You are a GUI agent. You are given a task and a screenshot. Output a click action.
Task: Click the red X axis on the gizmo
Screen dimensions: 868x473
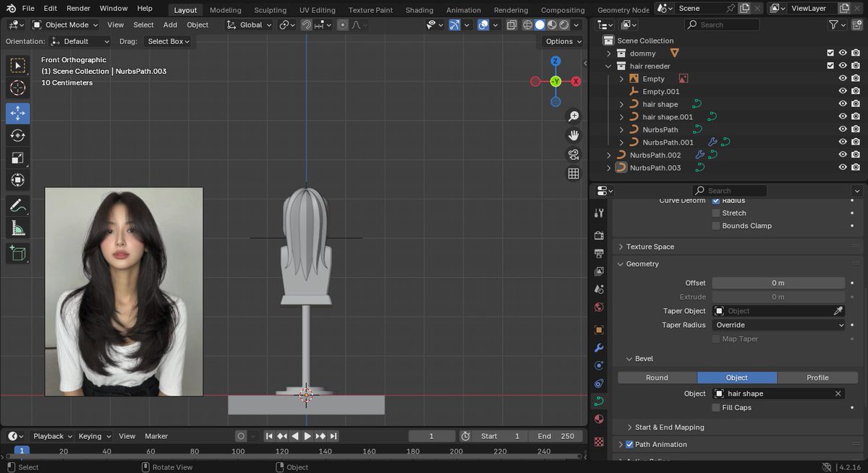tap(576, 82)
